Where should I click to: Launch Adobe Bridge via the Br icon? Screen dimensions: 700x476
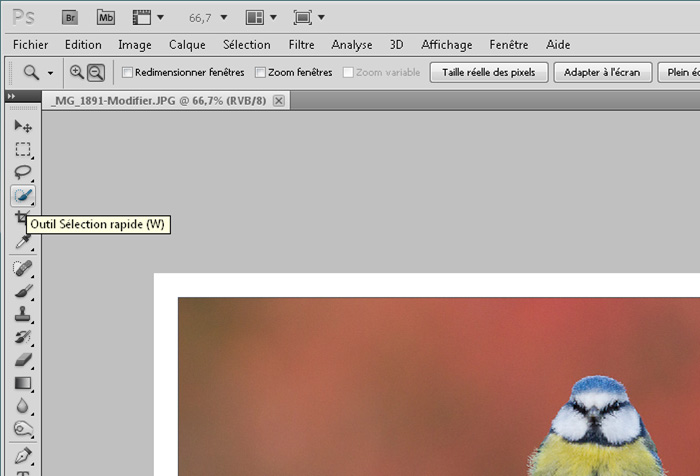pyautogui.click(x=70, y=18)
